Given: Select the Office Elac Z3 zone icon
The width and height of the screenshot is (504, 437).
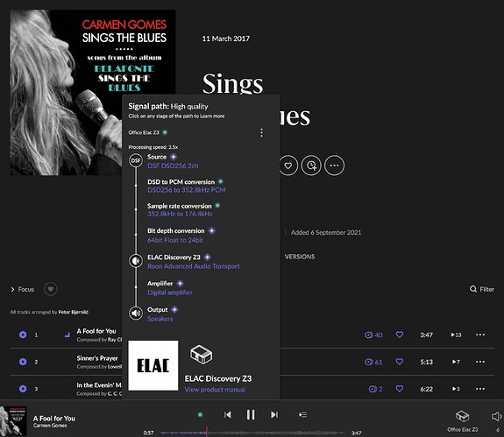Looking at the screenshot, I should coord(462,417).
